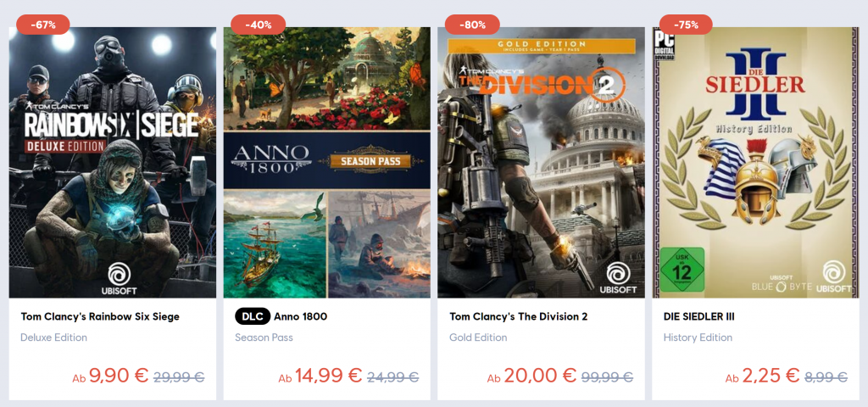This screenshot has width=868, height=407.
Task: Click the DLC badge next to Anno 1800
Action: click(252, 317)
